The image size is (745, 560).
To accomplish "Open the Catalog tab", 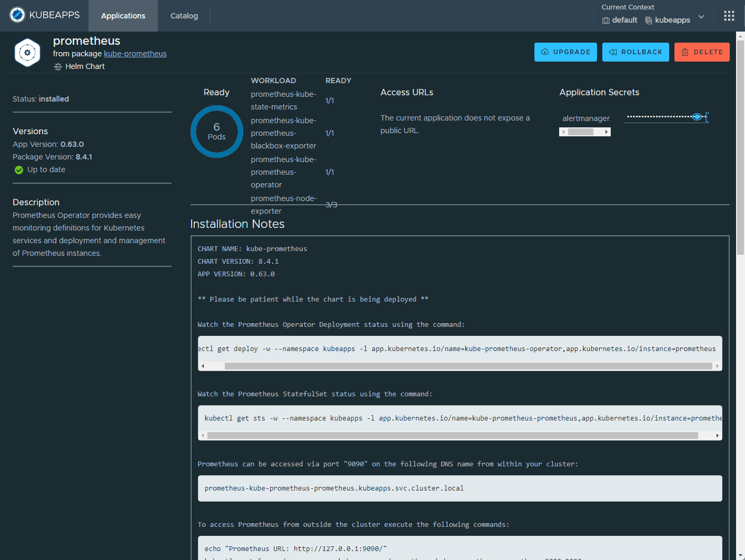I will (184, 16).
